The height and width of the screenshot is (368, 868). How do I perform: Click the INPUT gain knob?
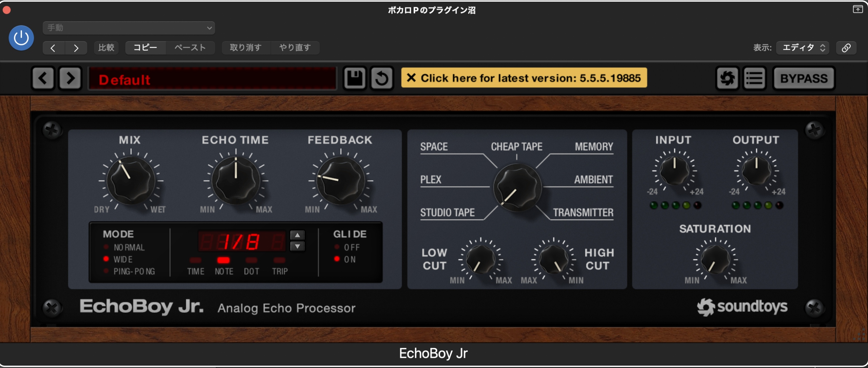pos(674,171)
